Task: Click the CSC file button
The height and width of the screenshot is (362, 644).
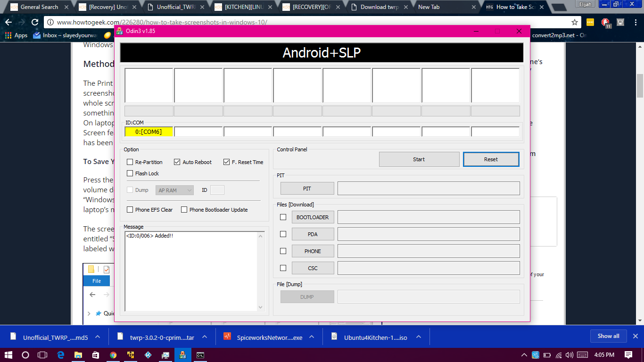Action: coord(313,268)
